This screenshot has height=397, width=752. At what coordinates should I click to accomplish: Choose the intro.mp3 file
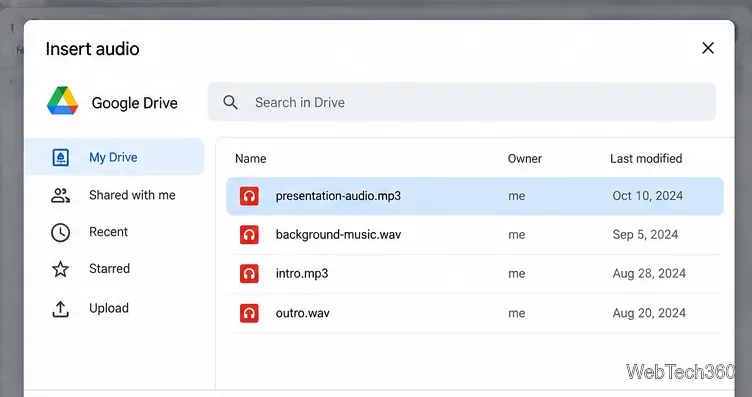(x=475, y=274)
